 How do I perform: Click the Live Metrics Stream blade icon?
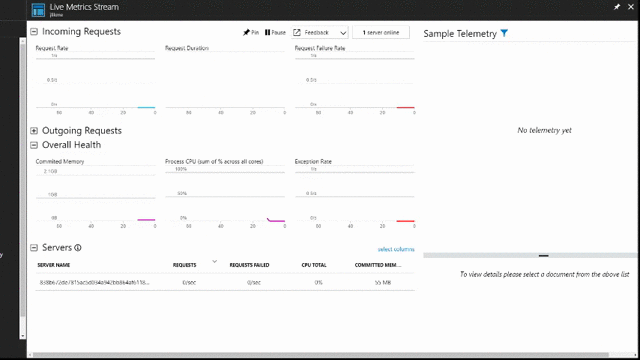click(38, 10)
